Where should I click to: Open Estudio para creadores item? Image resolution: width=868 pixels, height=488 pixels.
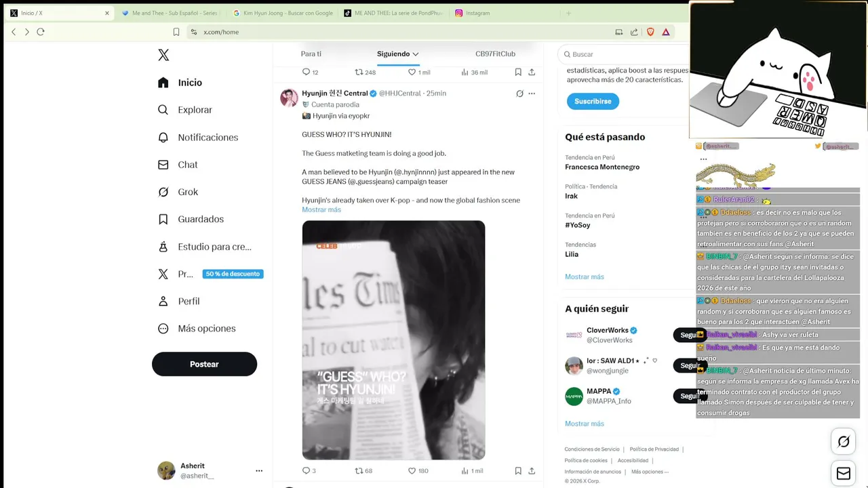[x=204, y=247]
